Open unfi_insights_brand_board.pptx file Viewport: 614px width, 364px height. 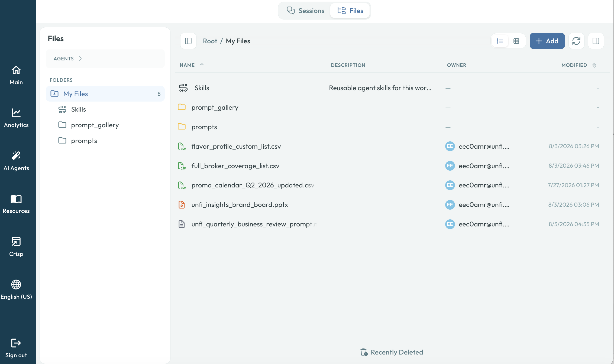[240, 204]
